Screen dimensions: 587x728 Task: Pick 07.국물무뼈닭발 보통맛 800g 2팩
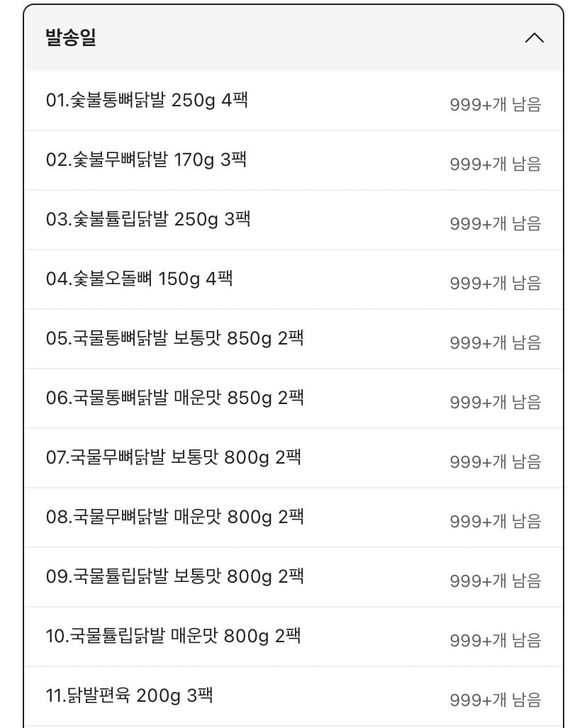pos(173,458)
